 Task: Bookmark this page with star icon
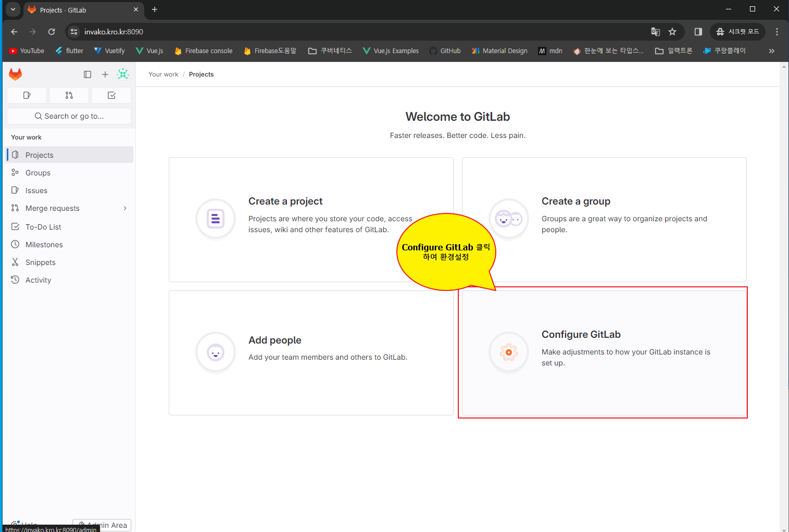(x=672, y=32)
